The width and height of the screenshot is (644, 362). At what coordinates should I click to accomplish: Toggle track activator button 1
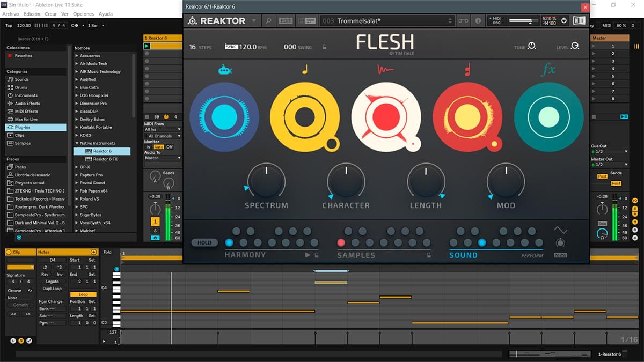[x=155, y=221]
